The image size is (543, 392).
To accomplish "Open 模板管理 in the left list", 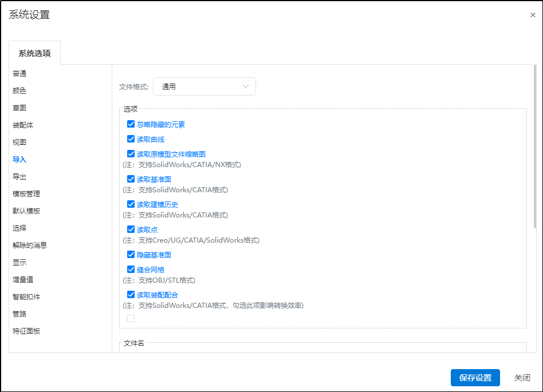I will (26, 194).
